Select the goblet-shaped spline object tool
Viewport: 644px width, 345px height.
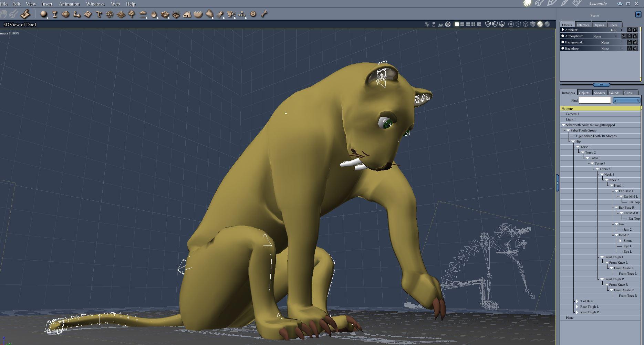[54, 14]
